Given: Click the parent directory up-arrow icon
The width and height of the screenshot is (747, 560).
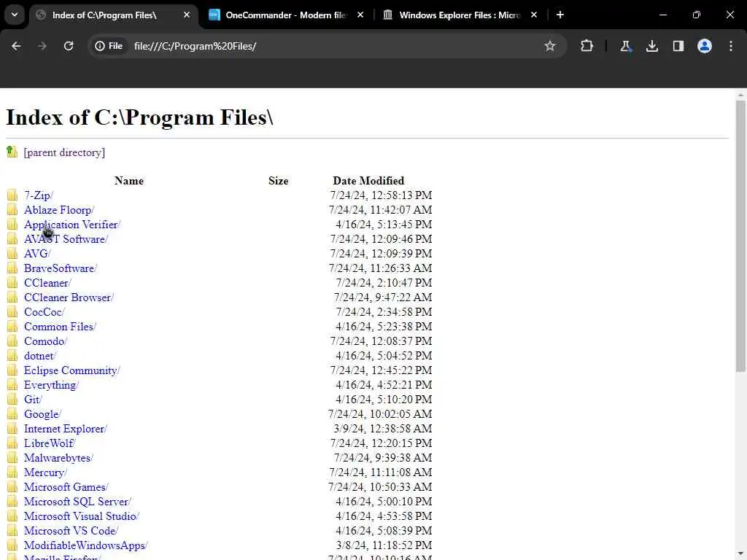Looking at the screenshot, I should (12, 152).
